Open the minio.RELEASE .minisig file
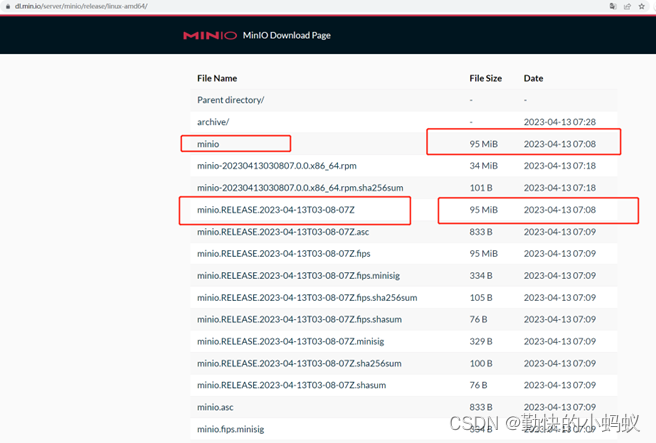 pyautogui.click(x=290, y=341)
